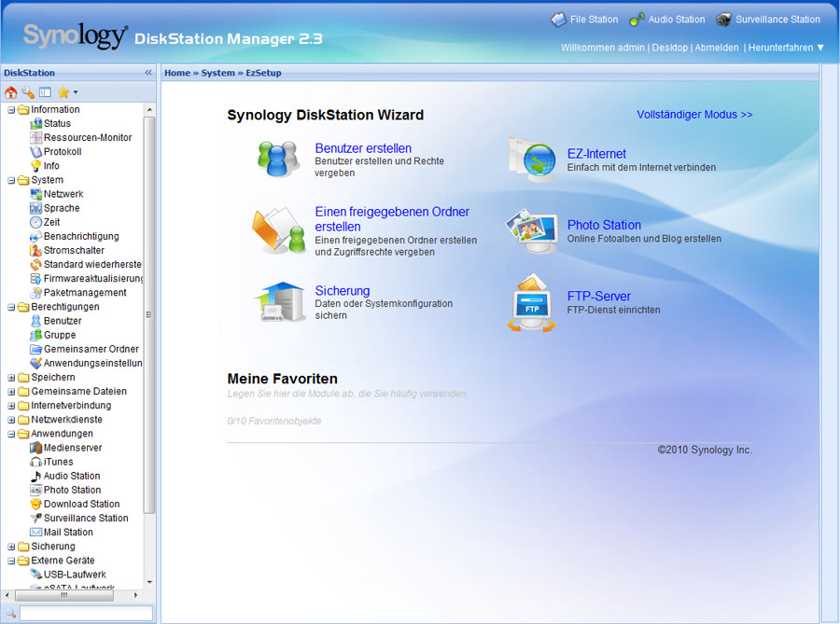Image resolution: width=840 pixels, height=624 pixels.
Task: Open Audio Station in tree
Action: tap(65, 476)
